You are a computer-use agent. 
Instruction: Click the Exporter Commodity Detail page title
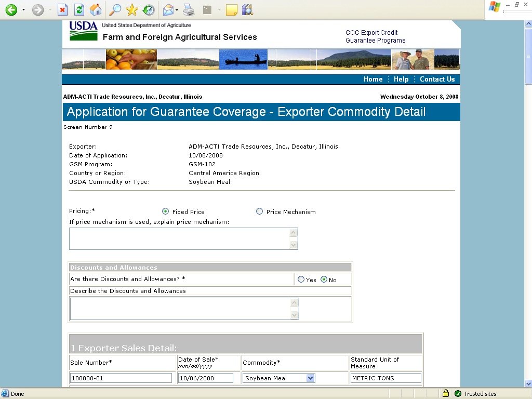[x=246, y=112]
